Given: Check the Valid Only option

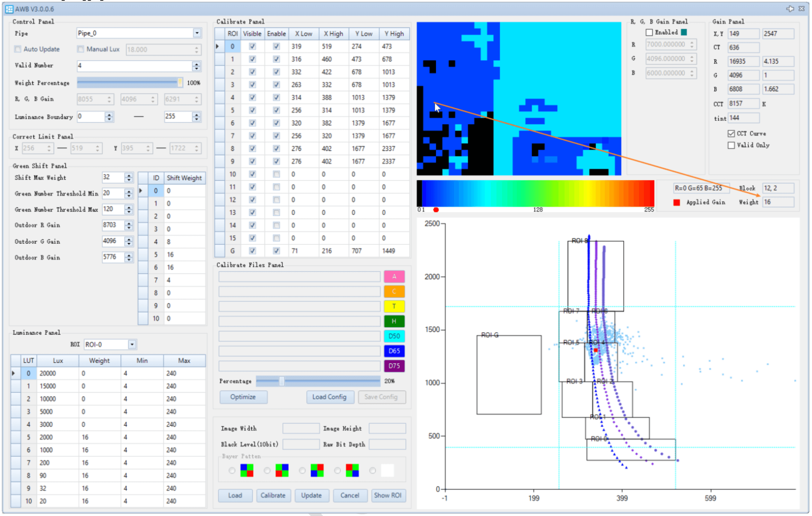Looking at the screenshot, I should (x=731, y=145).
